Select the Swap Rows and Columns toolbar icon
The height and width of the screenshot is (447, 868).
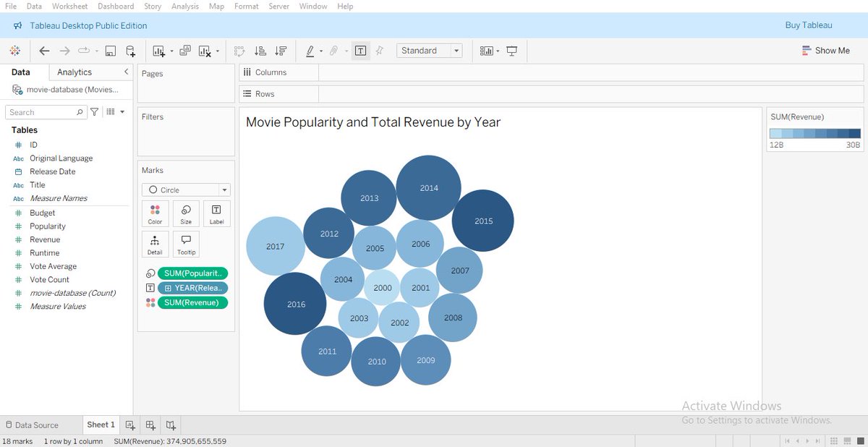(239, 51)
